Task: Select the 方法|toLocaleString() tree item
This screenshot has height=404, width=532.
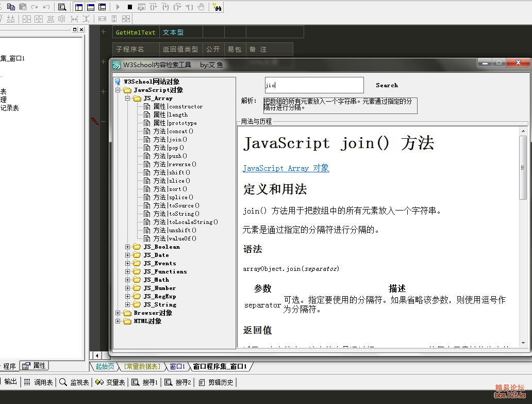Action: [186, 222]
